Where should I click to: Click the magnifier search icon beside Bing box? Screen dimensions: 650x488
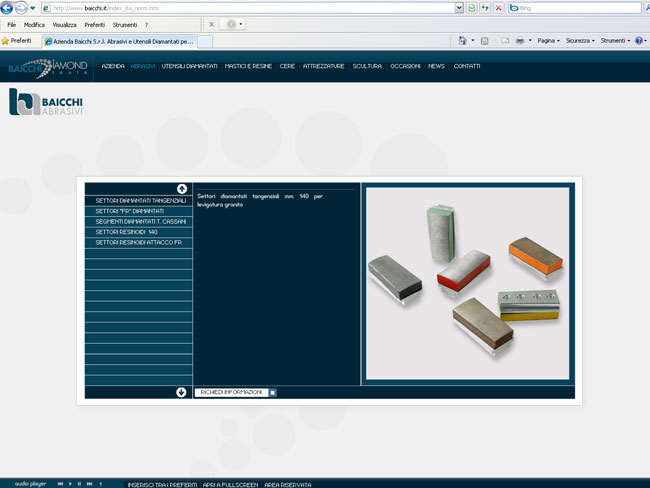(646, 8)
